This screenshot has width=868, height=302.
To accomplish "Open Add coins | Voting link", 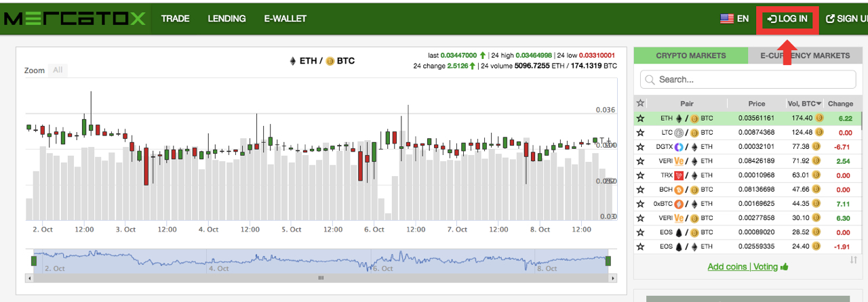I will 743,266.
